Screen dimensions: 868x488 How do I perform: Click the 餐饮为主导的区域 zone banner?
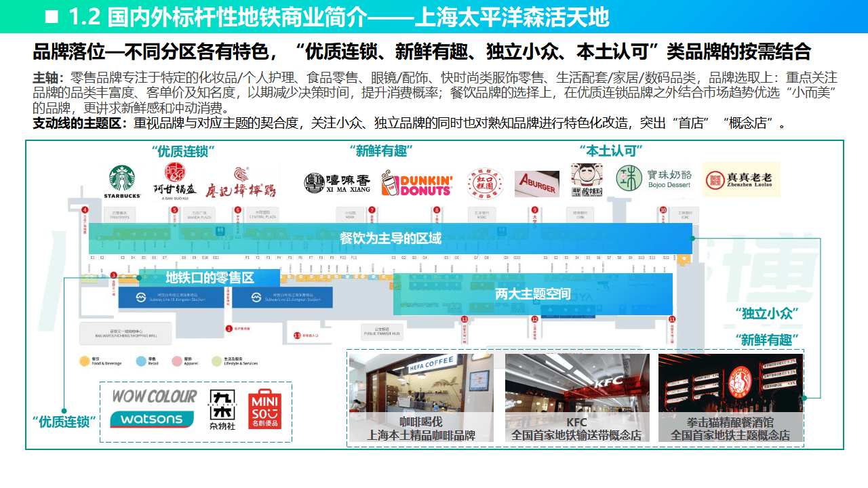[x=391, y=238]
